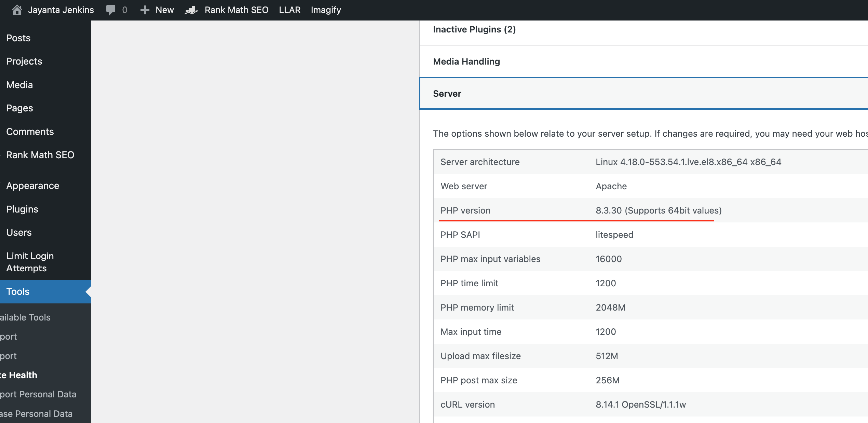This screenshot has width=868, height=423.
Task: Collapse the Server section
Action: [643, 94]
